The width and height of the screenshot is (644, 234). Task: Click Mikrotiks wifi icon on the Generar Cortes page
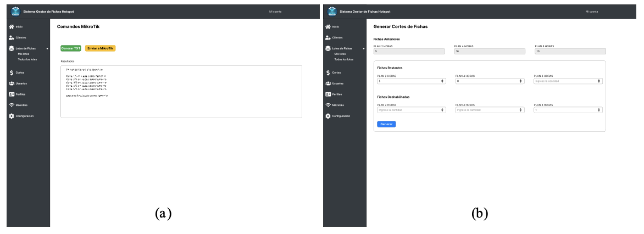click(x=329, y=105)
